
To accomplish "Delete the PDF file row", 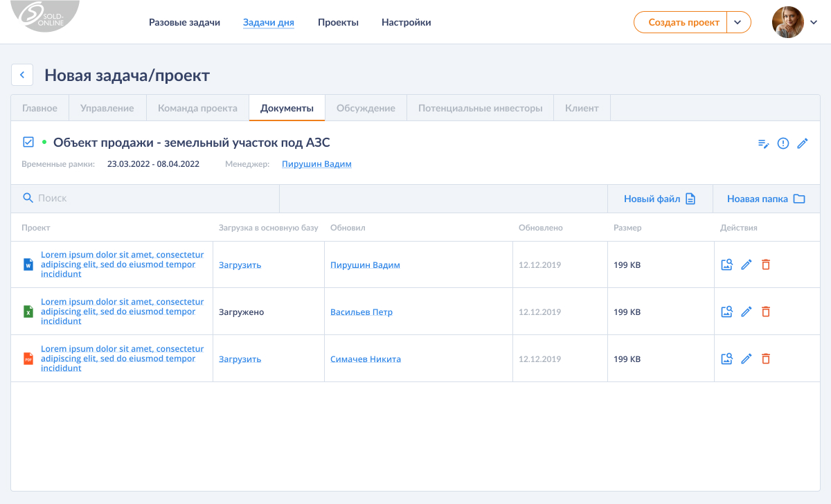I will pos(765,359).
